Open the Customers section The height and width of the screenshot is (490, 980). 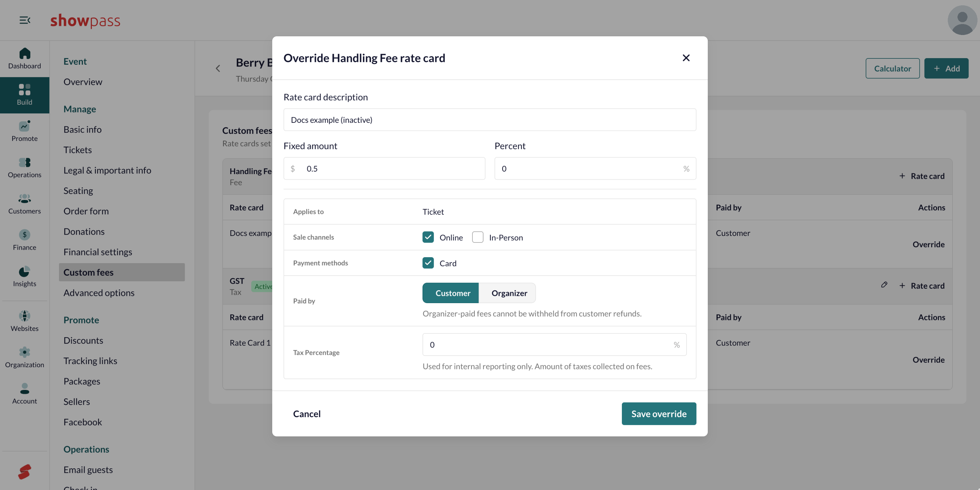click(x=25, y=204)
